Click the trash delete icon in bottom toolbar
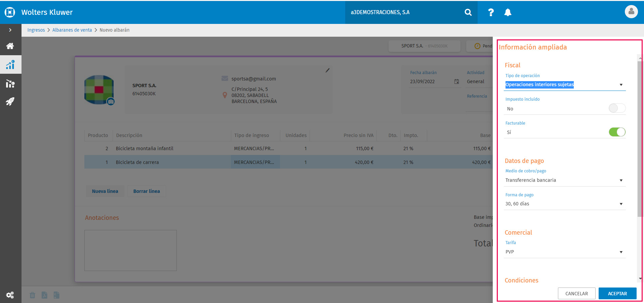 [32, 295]
